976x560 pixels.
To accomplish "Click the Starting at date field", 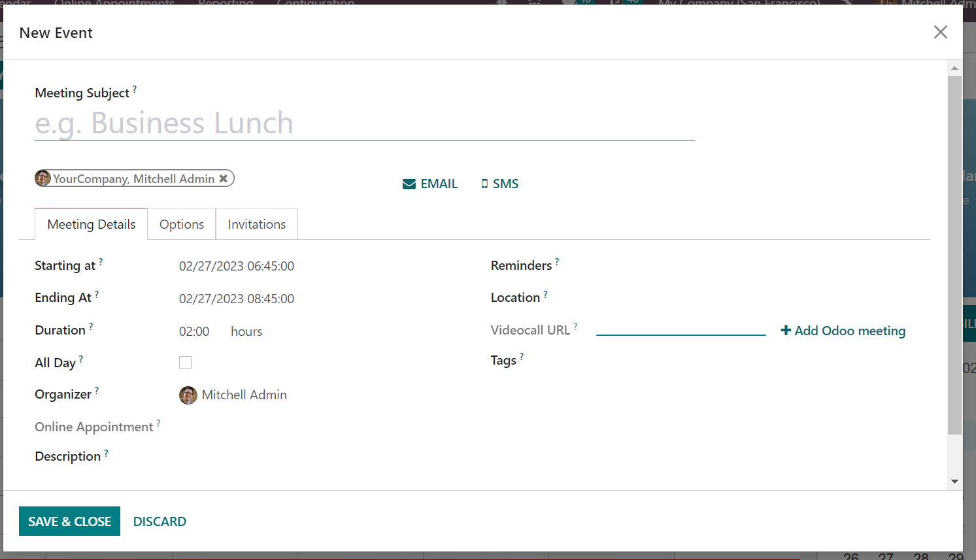I will click(237, 266).
